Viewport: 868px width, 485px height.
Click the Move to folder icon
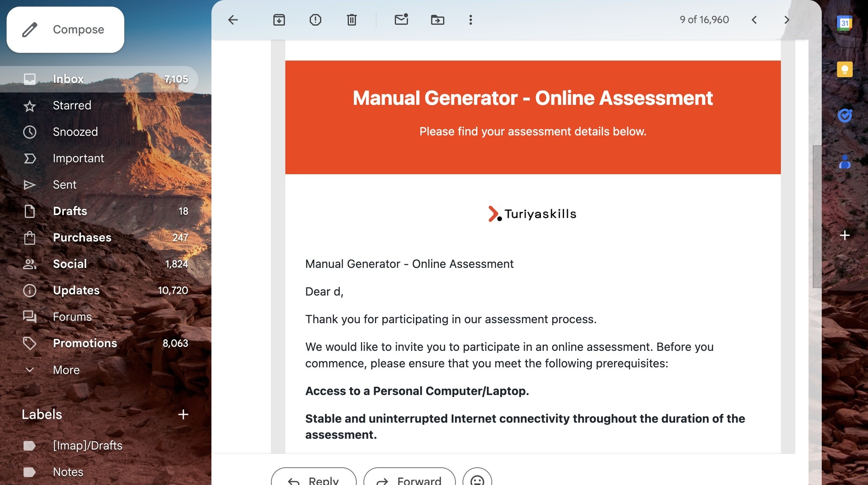(438, 20)
